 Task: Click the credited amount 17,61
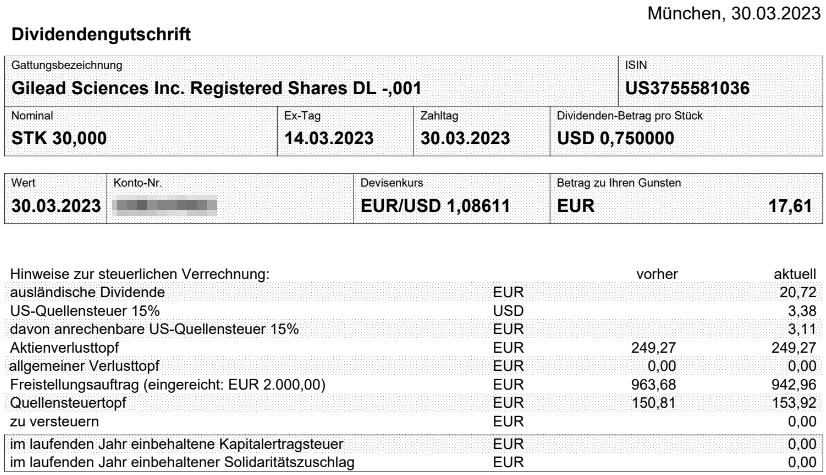pyautogui.click(x=790, y=205)
